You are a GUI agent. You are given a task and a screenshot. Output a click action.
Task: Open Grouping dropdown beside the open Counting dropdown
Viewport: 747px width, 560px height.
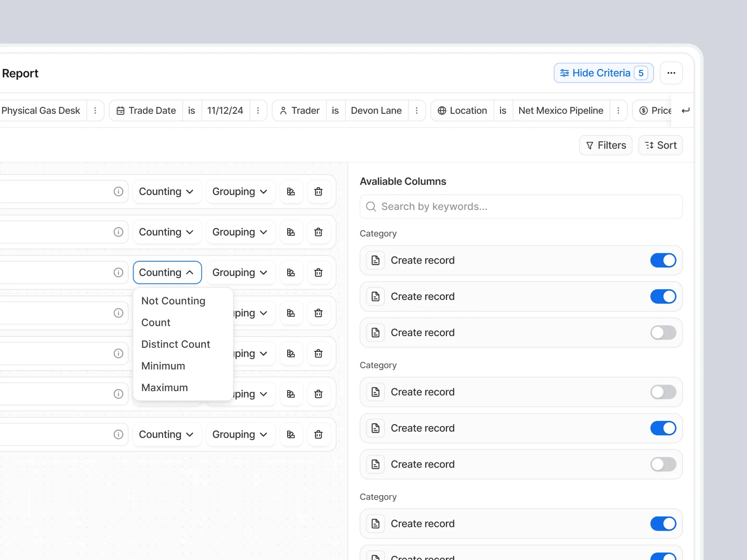click(x=240, y=273)
